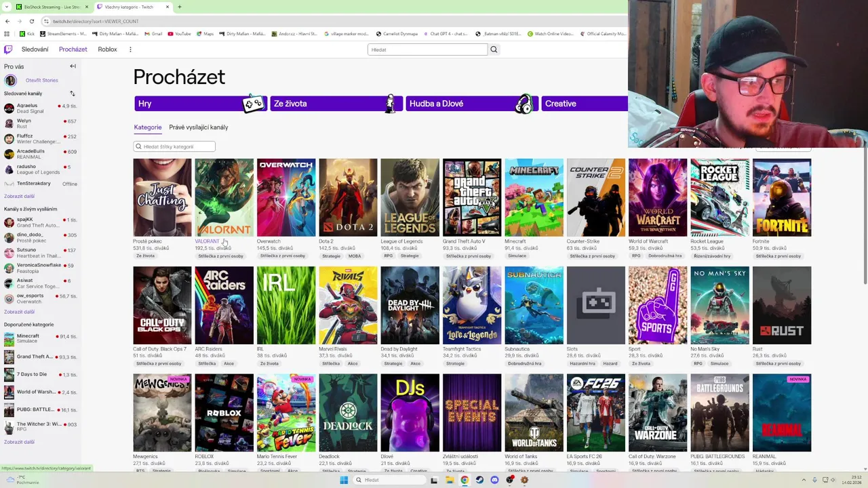Open the tab search dropdown arrow
The image size is (868, 488).
7,7
